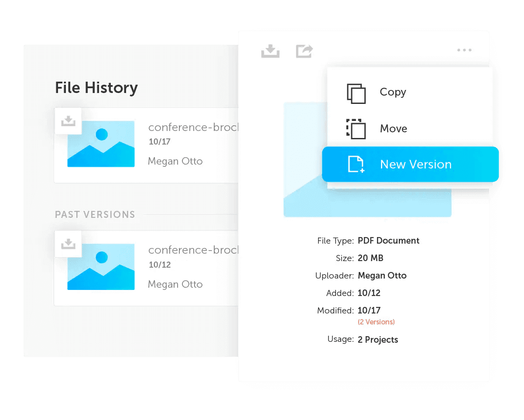This screenshot has height=420, width=524.
Task: Click the share arrow icon beside download
Action: pyautogui.click(x=304, y=51)
